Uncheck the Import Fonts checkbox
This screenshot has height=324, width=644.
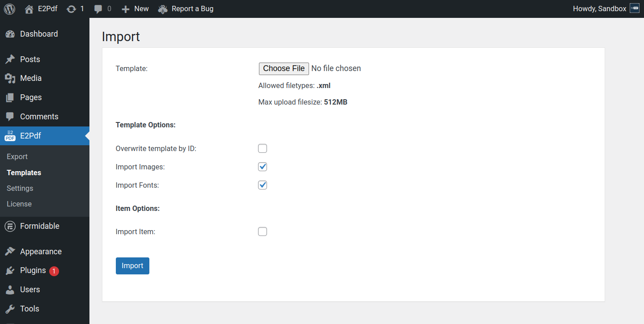click(263, 185)
